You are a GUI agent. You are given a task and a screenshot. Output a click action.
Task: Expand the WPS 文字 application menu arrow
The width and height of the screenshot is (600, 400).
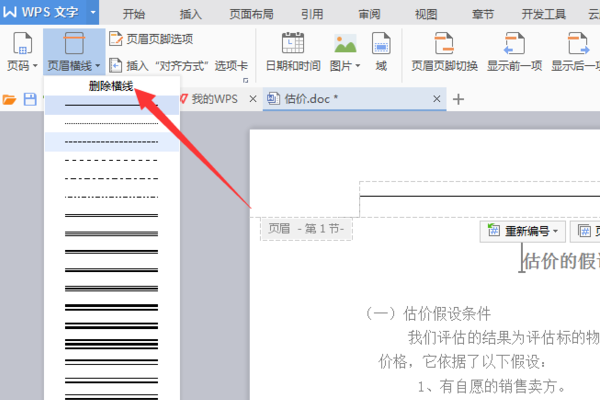pyautogui.click(x=93, y=12)
